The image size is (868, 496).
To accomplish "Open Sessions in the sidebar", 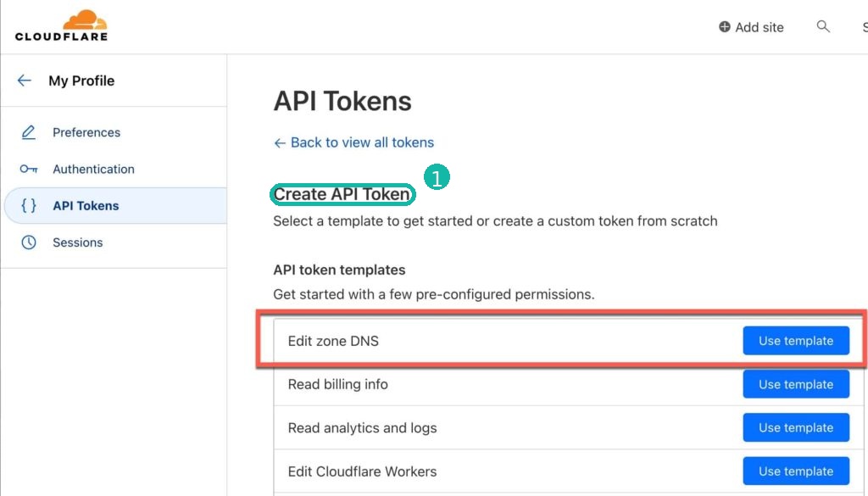I will [78, 242].
